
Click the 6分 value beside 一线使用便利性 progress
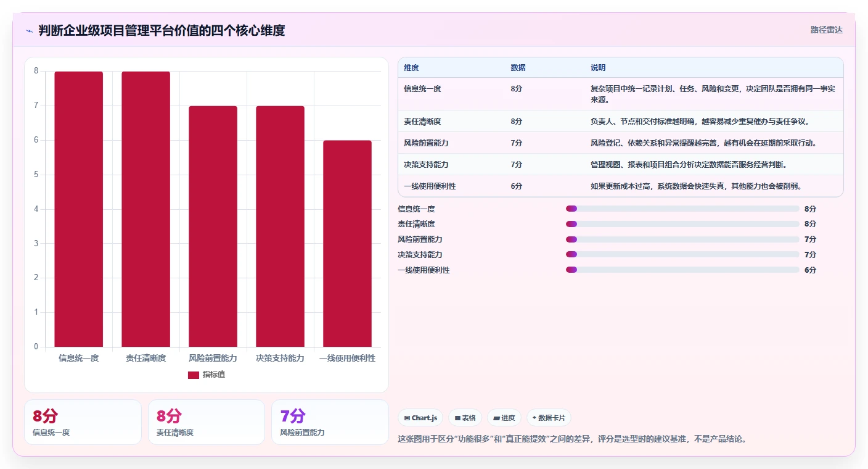pos(810,270)
